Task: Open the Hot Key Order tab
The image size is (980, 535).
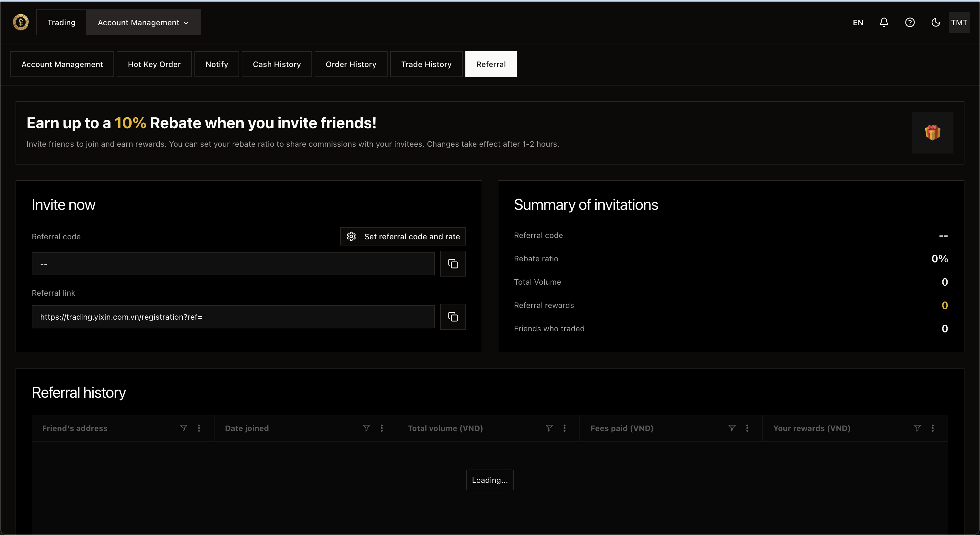Action: (154, 64)
